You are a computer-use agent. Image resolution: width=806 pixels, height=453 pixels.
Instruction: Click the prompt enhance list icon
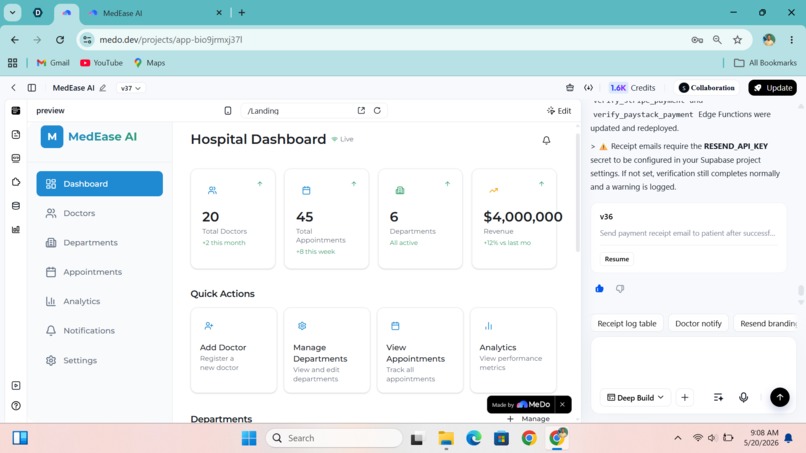tap(718, 397)
